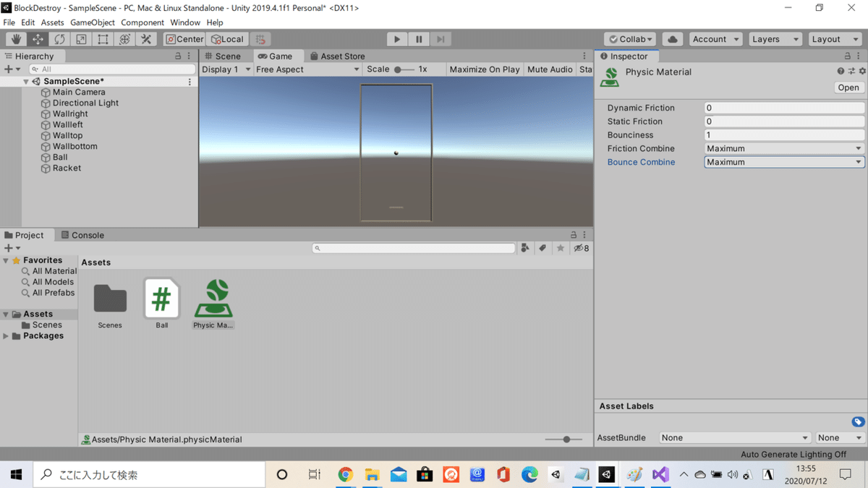Open the Collab dropdown
Screen dimensions: 868x488
630,39
